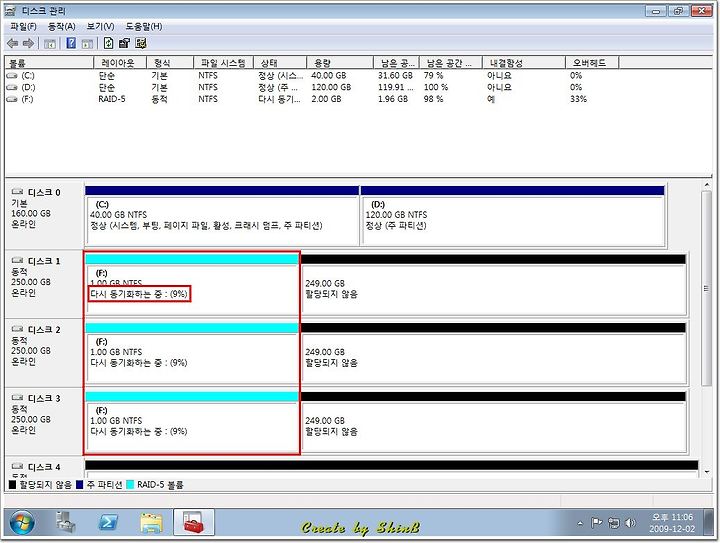Click the drive icon of volume (F:)
This screenshot has width=720, height=543.
coord(12,99)
